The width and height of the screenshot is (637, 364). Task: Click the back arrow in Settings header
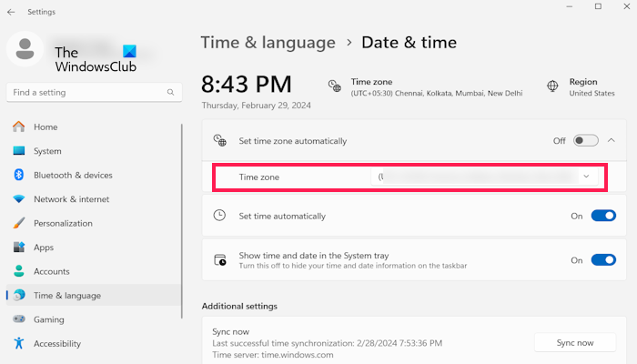11,12
